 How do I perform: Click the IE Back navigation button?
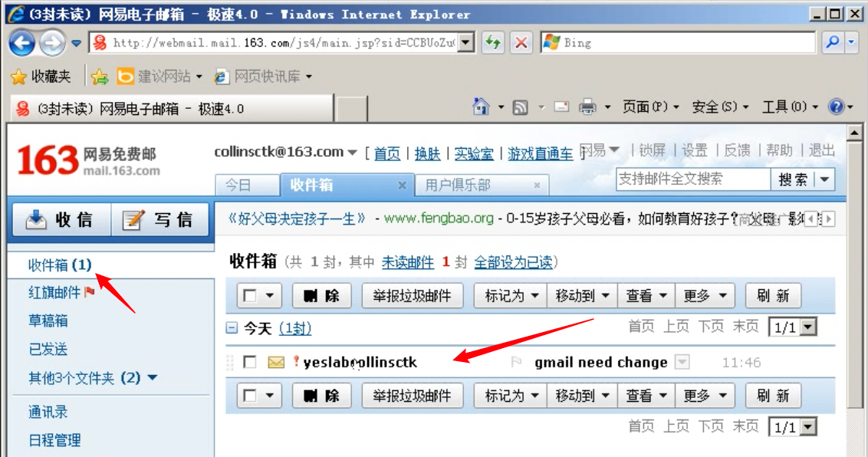coord(22,43)
